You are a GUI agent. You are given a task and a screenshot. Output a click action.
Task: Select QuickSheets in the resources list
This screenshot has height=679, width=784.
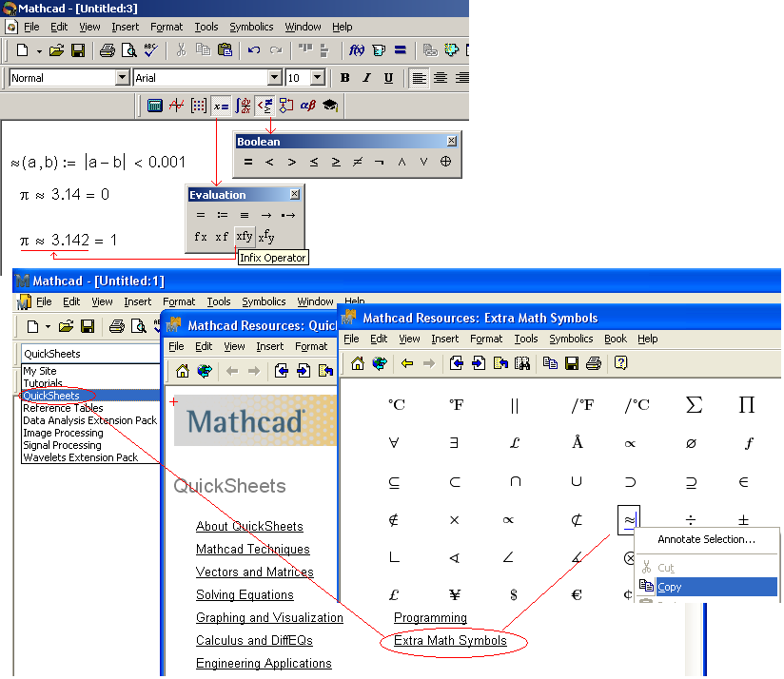[x=91, y=396]
